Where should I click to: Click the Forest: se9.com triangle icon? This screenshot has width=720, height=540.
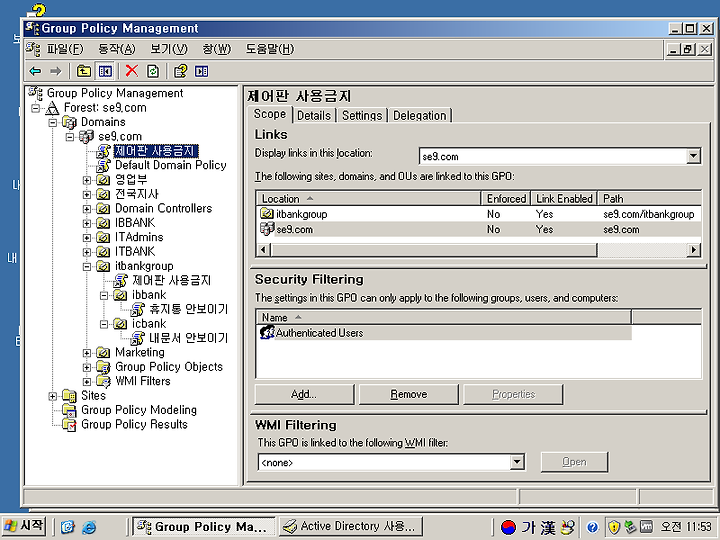(x=52, y=108)
